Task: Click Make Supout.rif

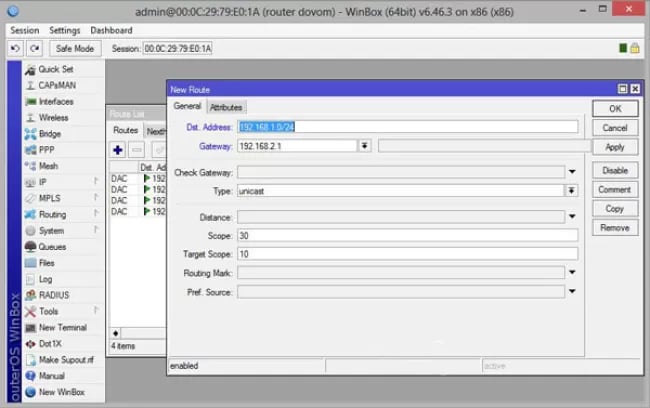Action: click(66, 360)
